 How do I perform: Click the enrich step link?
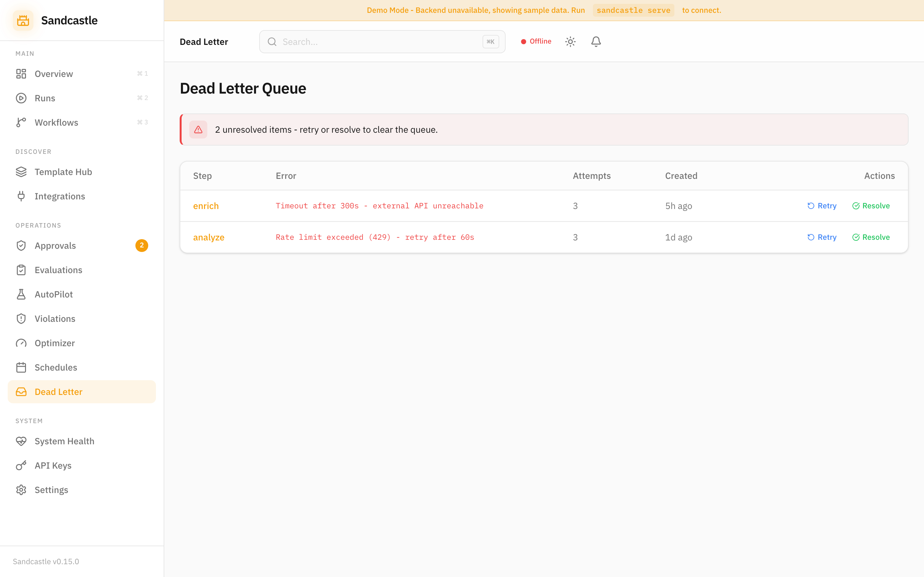tap(206, 206)
